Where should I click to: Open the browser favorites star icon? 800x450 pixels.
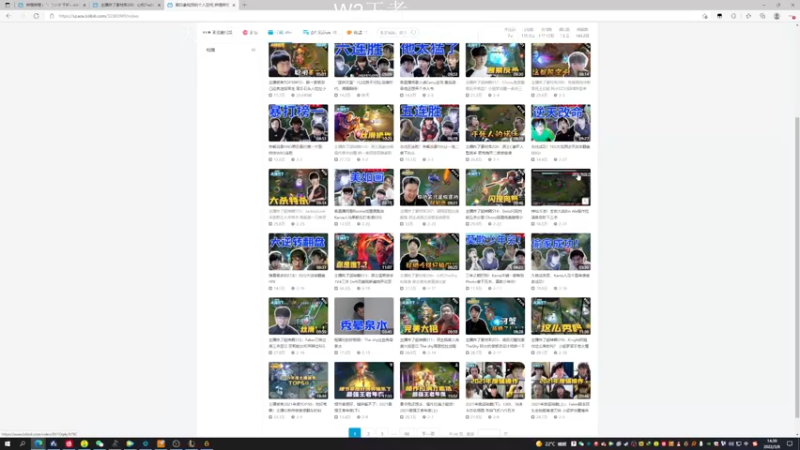(748, 16)
